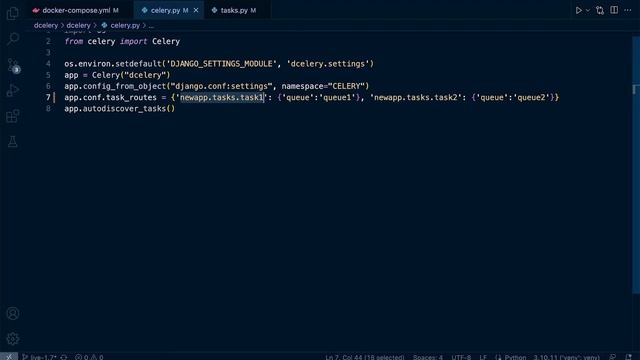Click the selected 'newapp.tasks.task1' text
The height and width of the screenshot is (360, 640).
222,97
